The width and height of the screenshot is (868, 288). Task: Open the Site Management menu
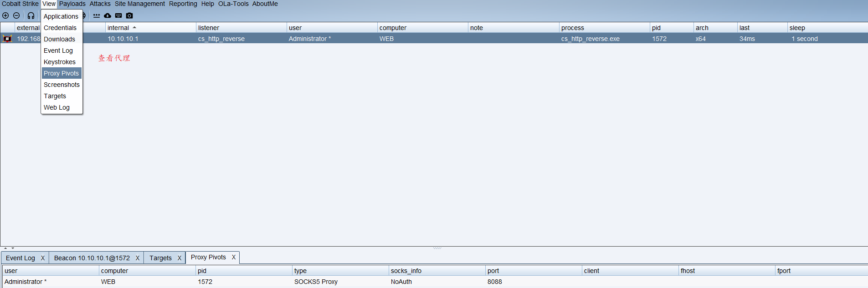140,4
